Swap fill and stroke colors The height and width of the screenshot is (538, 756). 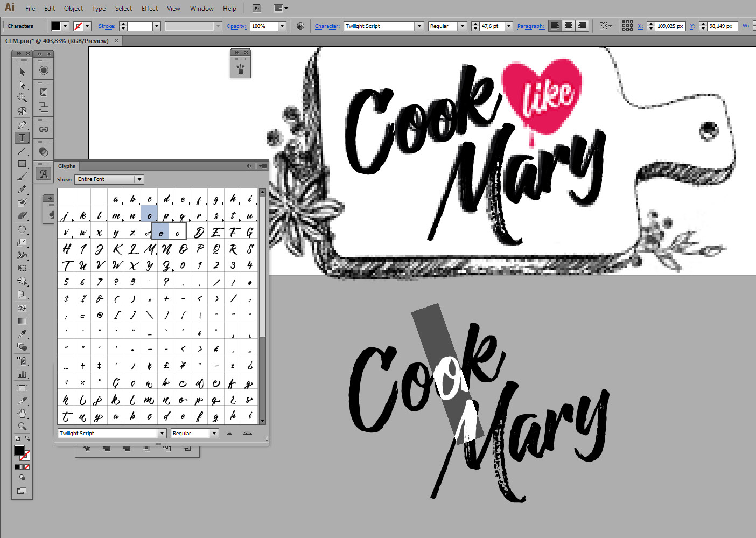[27, 438]
